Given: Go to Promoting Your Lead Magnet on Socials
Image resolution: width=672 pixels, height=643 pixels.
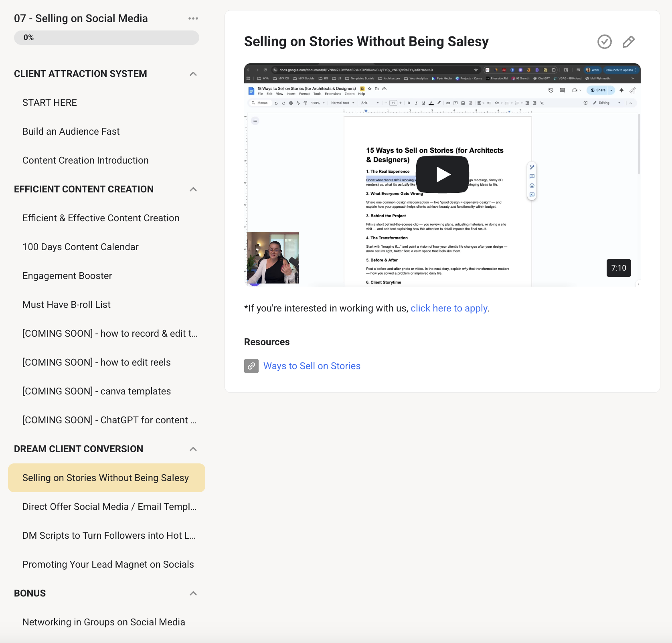Looking at the screenshot, I should pos(108,564).
